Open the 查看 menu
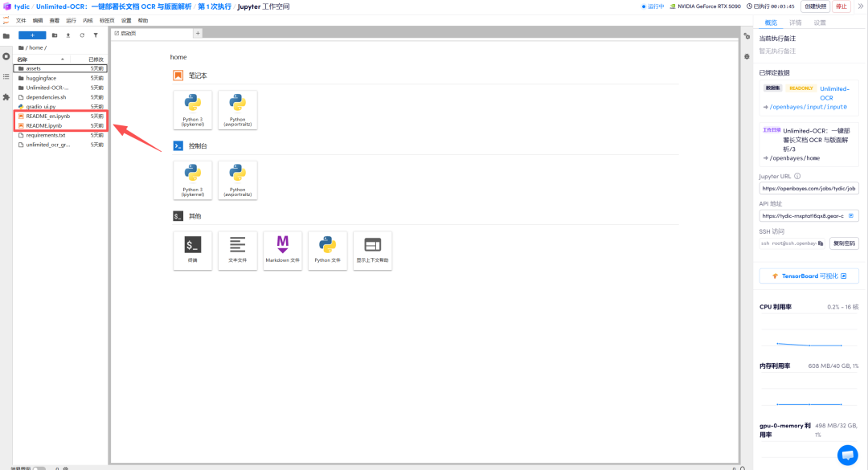This screenshot has height=470, width=868. pos(55,20)
